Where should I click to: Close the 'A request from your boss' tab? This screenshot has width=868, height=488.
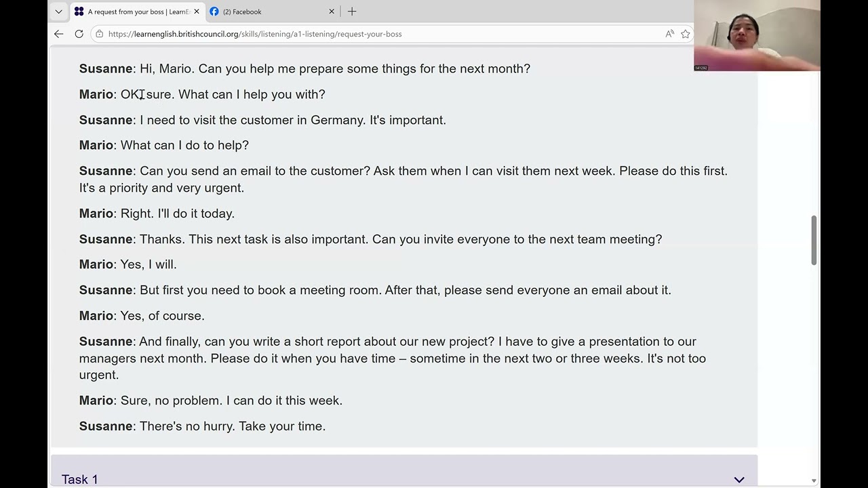pyautogui.click(x=197, y=12)
